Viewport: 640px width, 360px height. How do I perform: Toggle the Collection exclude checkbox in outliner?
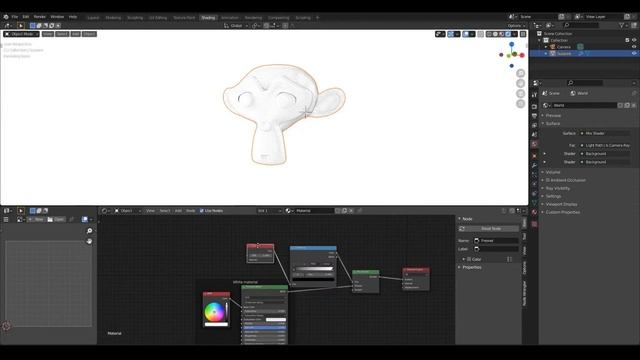point(627,40)
